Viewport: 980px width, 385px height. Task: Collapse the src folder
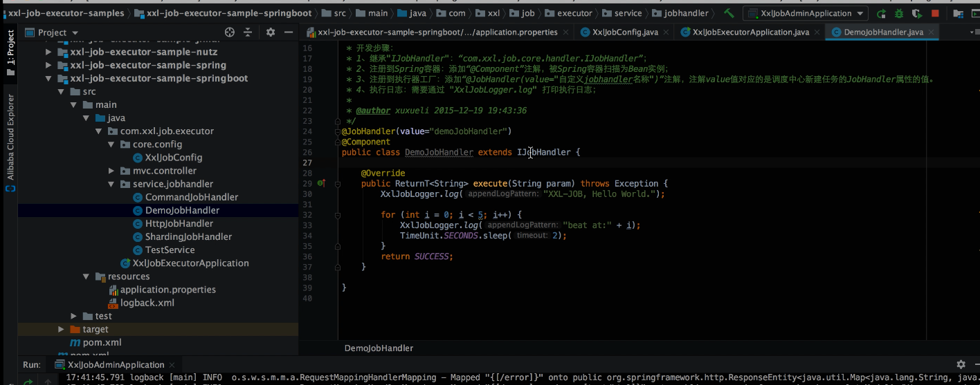(x=61, y=91)
